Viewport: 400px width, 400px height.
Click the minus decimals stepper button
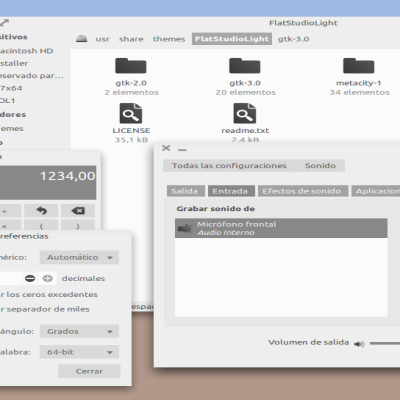click(30, 278)
